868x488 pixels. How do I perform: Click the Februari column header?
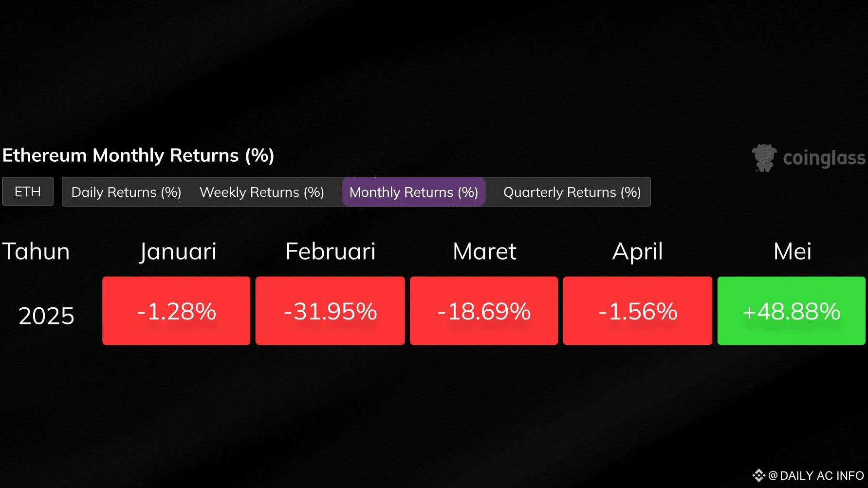(x=331, y=251)
